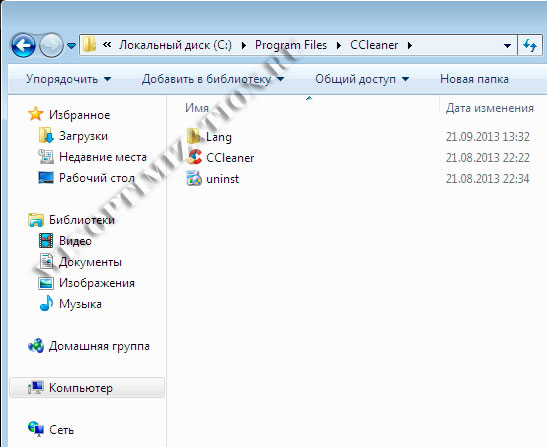Screen dimensions: 547x447
Task: Select the uninst installer icon
Action: coord(194,178)
